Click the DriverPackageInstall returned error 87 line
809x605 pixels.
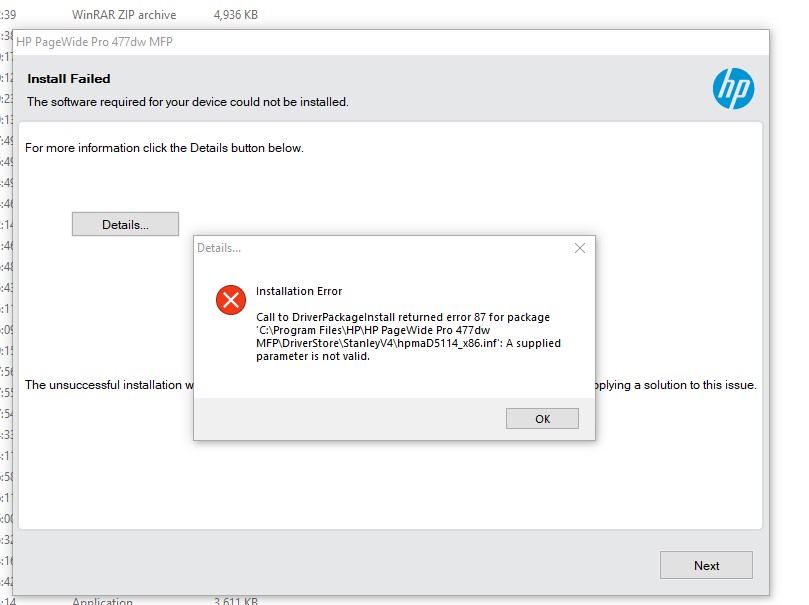point(403,317)
